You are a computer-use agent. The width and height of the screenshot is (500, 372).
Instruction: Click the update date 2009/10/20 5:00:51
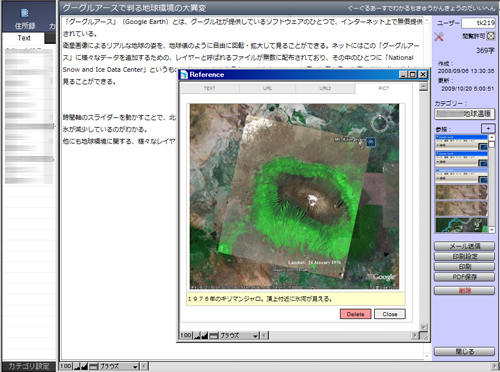click(468, 89)
